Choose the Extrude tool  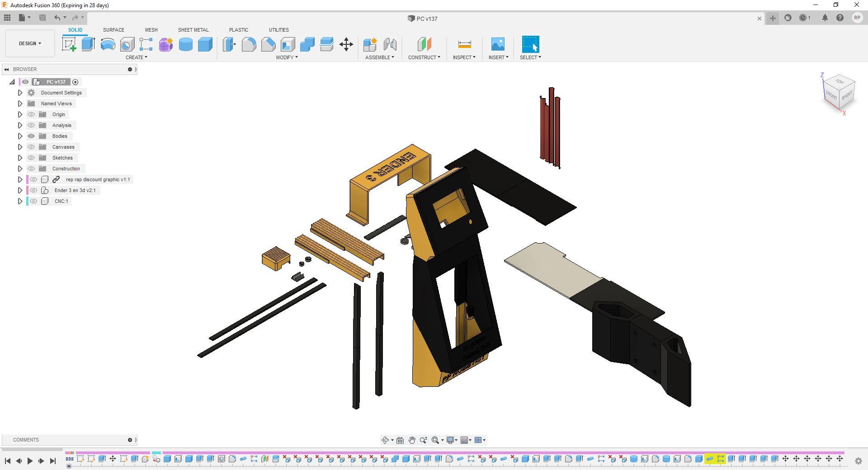tap(88, 44)
